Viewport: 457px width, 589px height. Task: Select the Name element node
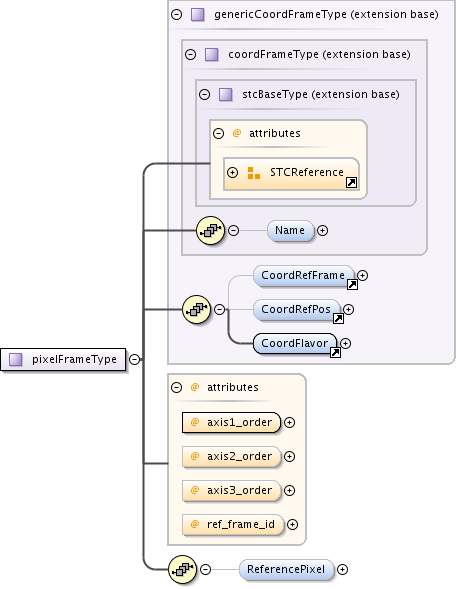(290, 230)
